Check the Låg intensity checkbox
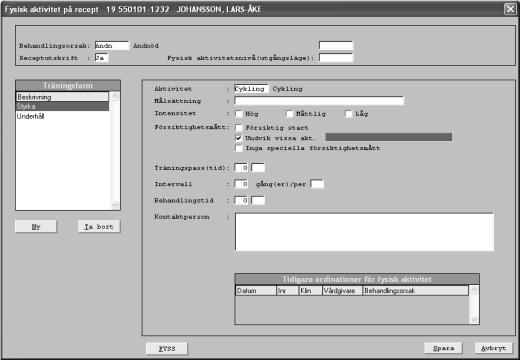520x360 pixels. click(x=348, y=114)
